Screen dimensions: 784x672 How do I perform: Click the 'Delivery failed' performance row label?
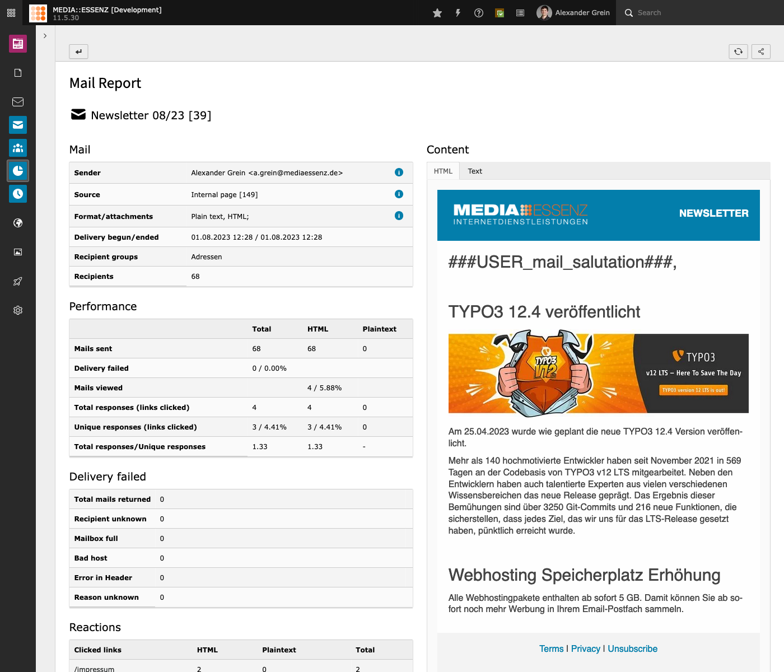click(101, 368)
